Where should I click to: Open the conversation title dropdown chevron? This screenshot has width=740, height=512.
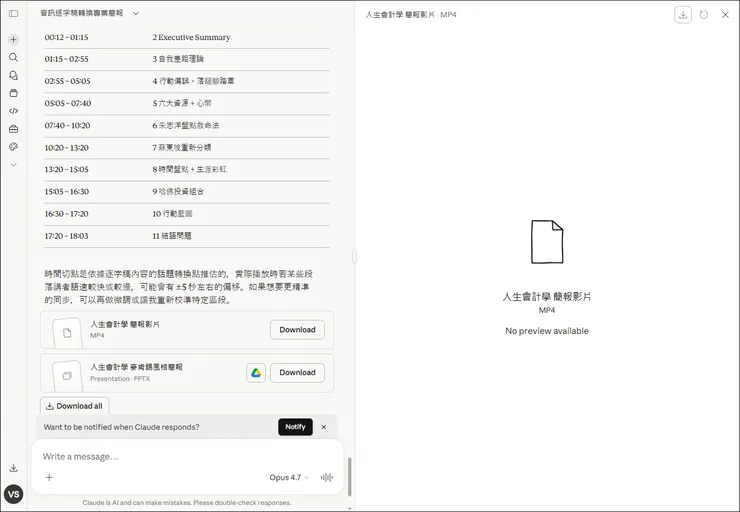pos(136,14)
